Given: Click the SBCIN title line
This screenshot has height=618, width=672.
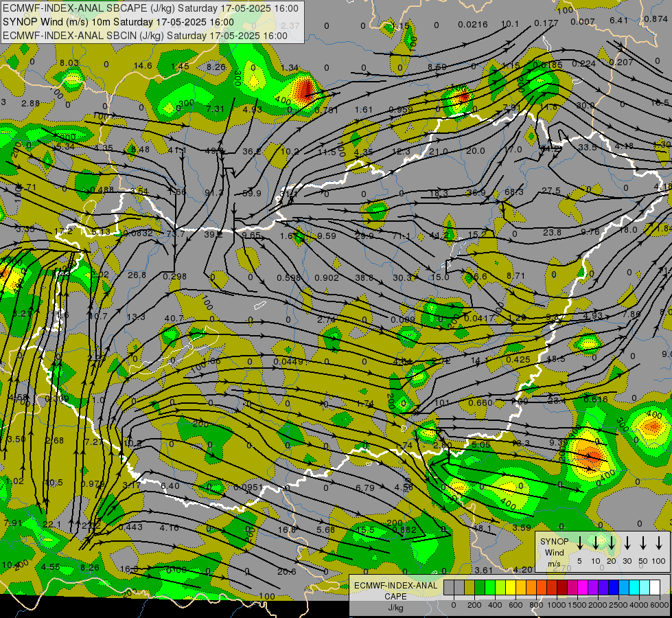Looking at the screenshot, I should pyautogui.click(x=145, y=36).
